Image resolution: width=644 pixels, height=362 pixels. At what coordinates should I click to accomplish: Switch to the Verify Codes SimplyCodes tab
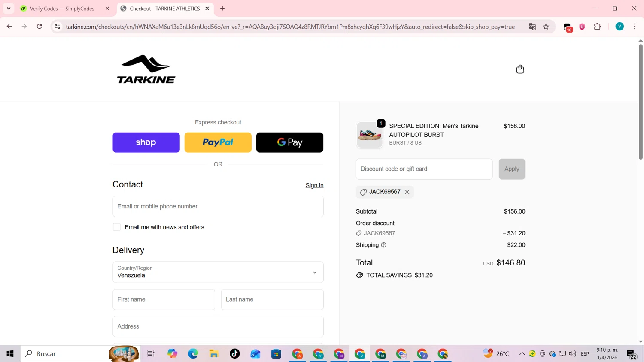click(62, 9)
